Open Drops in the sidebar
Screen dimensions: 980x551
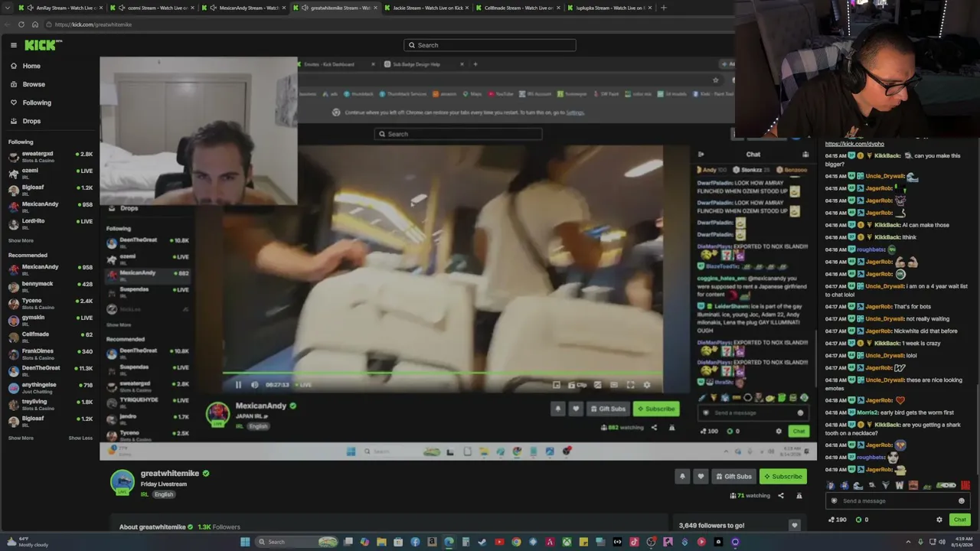(x=31, y=121)
